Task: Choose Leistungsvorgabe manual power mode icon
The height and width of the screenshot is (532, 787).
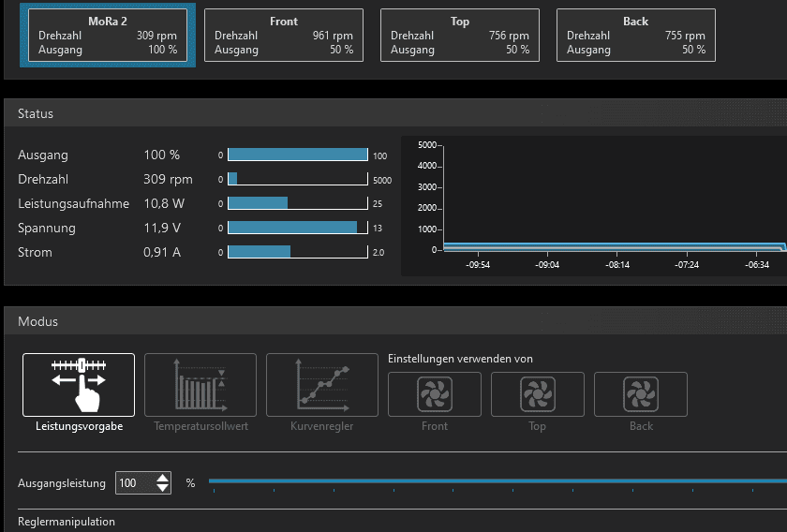Action: (x=79, y=385)
